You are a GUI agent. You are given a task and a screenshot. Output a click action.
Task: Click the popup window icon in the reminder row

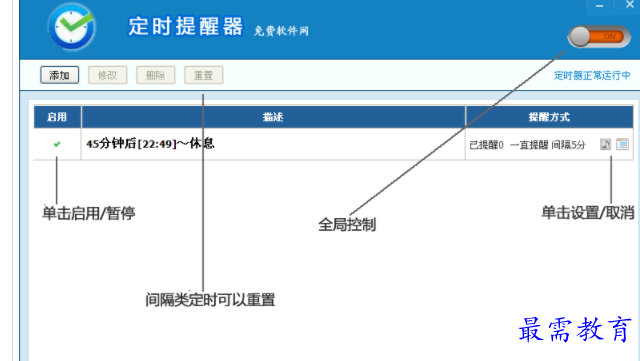(x=622, y=144)
